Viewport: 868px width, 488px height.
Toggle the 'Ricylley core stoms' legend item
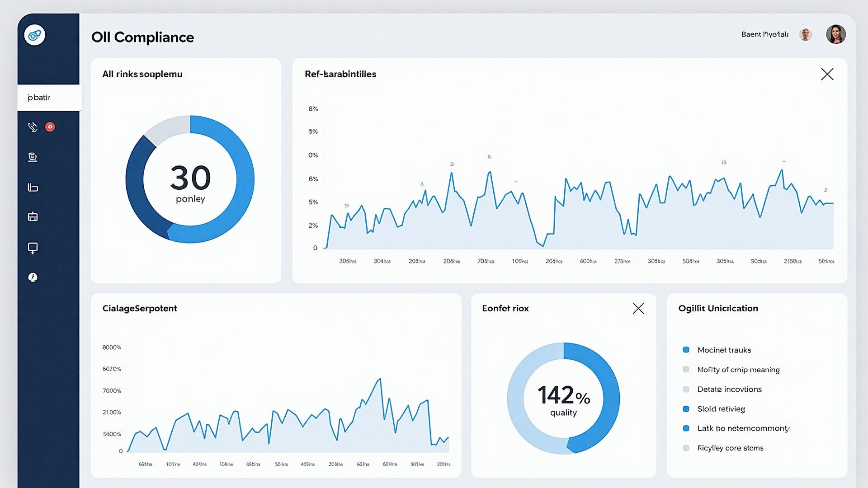click(723, 448)
